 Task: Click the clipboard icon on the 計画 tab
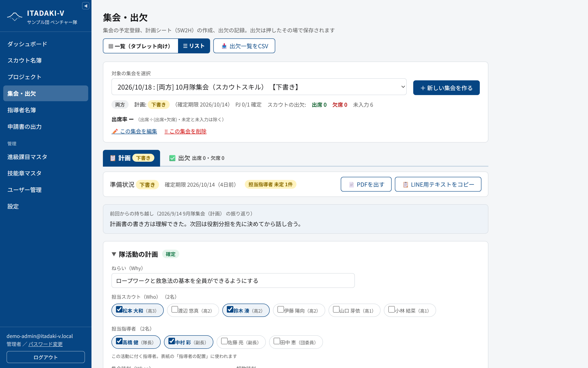[x=113, y=158]
